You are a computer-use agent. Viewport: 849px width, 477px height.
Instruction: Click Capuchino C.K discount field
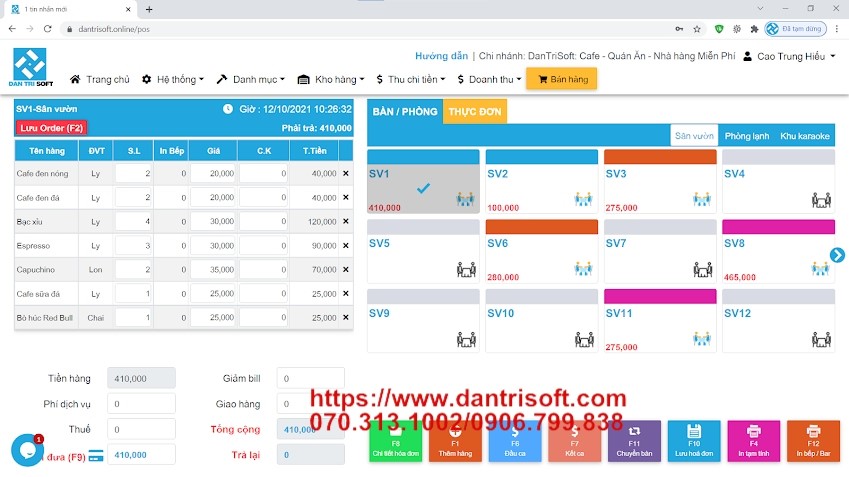[264, 270]
